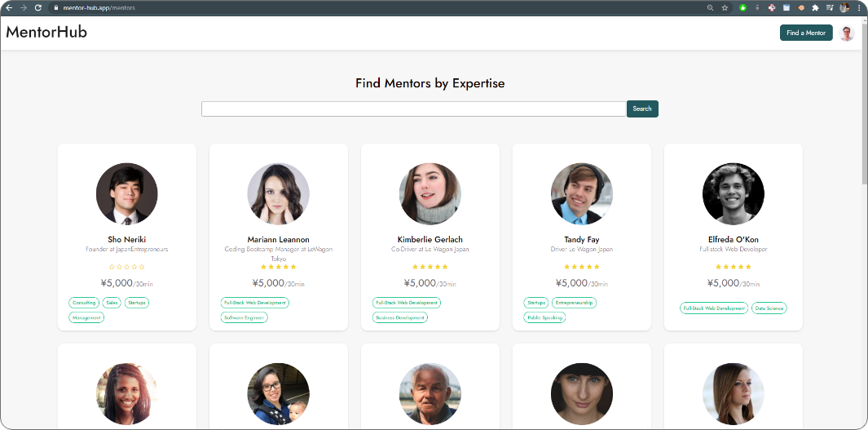Click the Sho Neriki name
Viewport: 868px width, 430px height.
pyautogui.click(x=127, y=239)
